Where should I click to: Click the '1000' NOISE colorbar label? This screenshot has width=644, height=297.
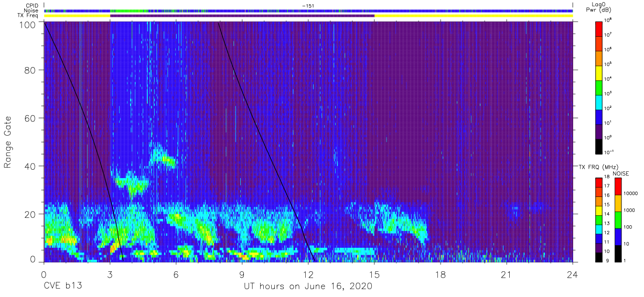(x=629, y=210)
